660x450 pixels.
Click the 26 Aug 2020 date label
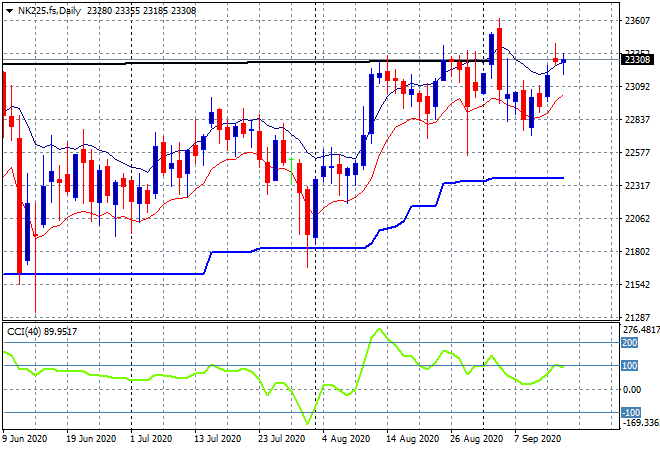point(476,439)
